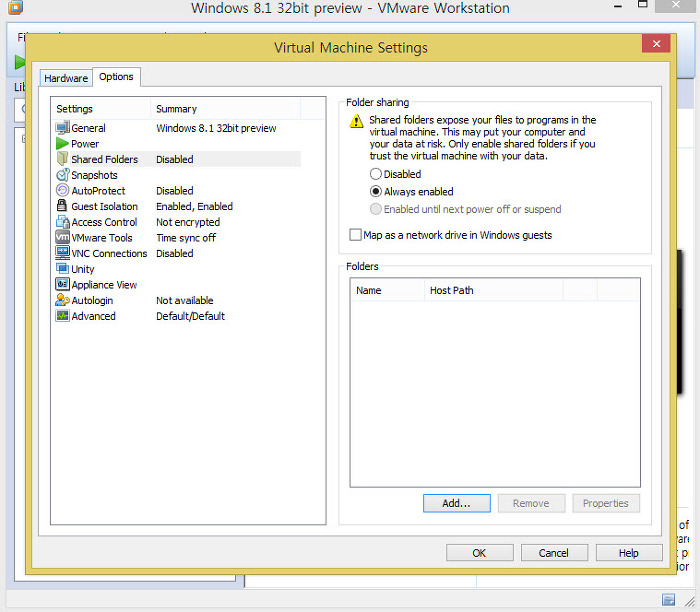This screenshot has height=612, width=700.
Task: Click the Autologin user icon
Action: [x=62, y=300]
